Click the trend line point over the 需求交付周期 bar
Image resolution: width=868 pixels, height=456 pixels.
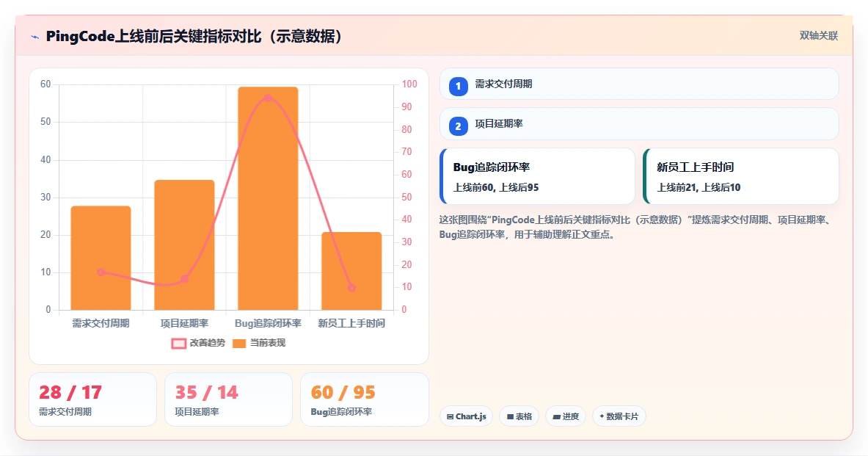pos(101,272)
